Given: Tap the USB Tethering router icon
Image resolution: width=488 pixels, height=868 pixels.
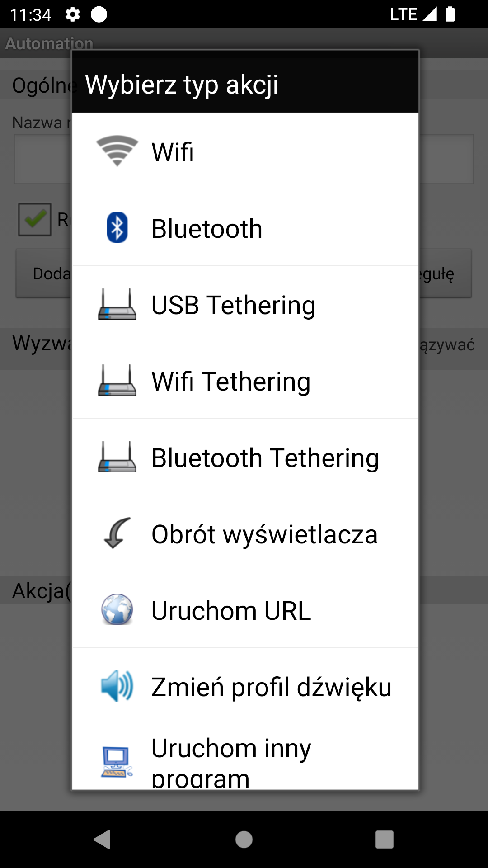Looking at the screenshot, I should click(117, 304).
